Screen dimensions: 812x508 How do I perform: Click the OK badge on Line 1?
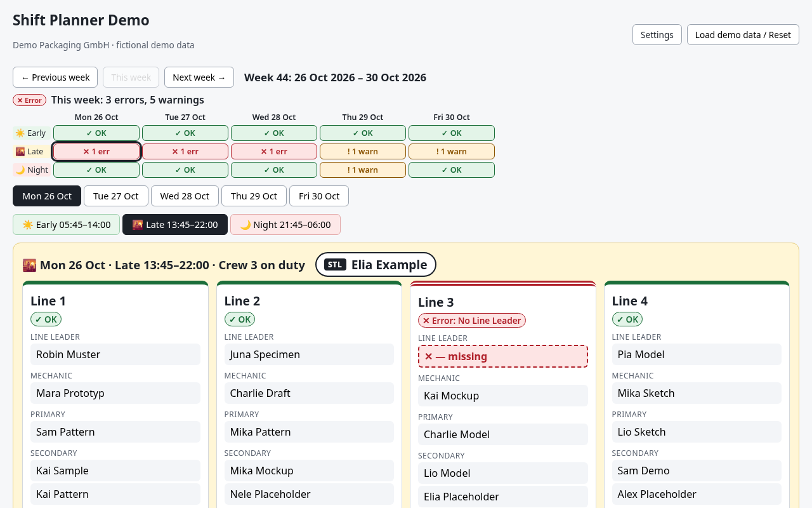[46, 319]
